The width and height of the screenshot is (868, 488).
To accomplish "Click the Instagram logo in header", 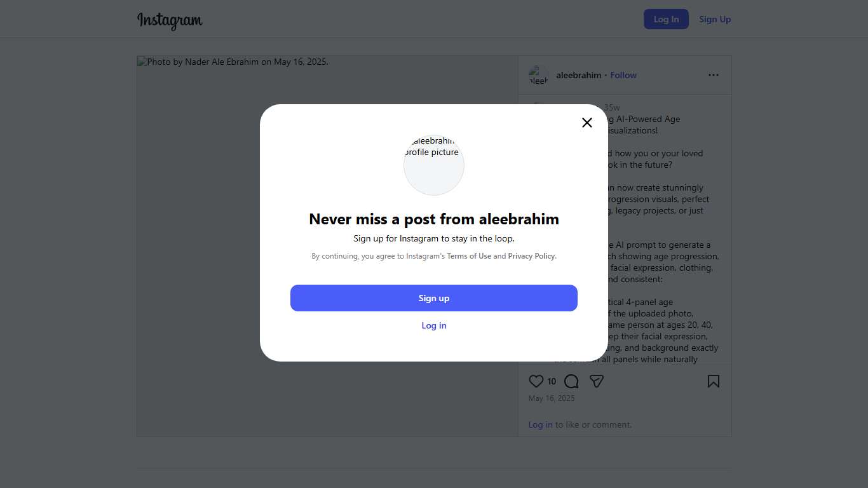I will (170, 20).
